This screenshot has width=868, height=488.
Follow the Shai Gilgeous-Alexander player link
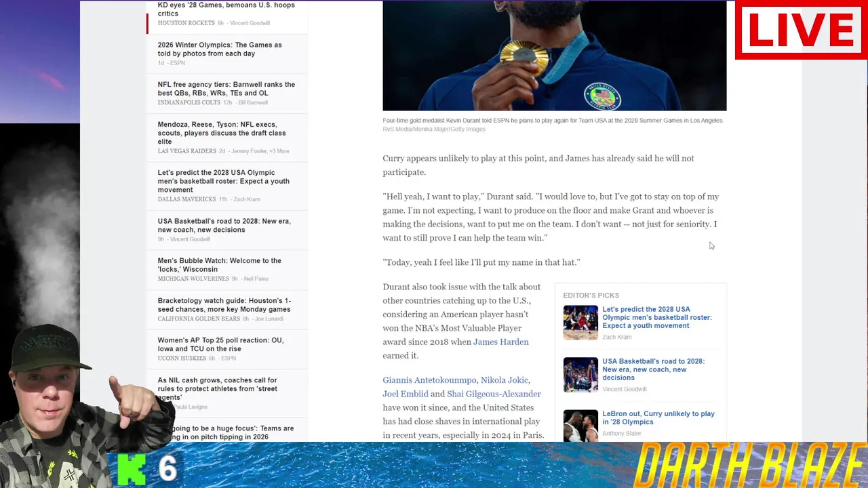click(494, 394)
